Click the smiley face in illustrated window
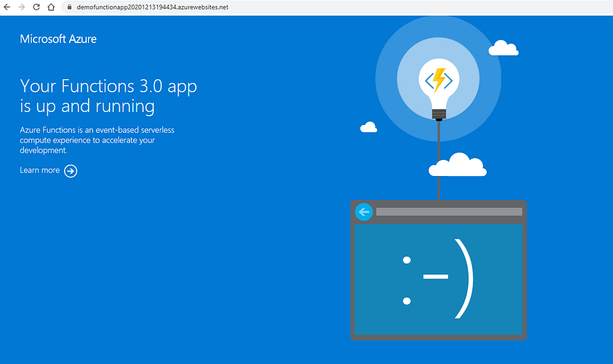This screenshot has height=364, width=613. click(438, 279)
